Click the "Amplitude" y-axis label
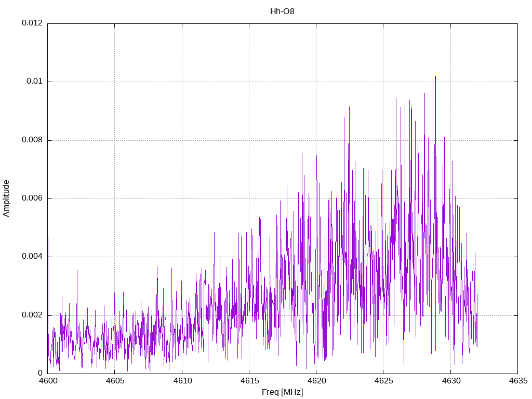The height and width of the screenshot is (399, 532). 6,198
